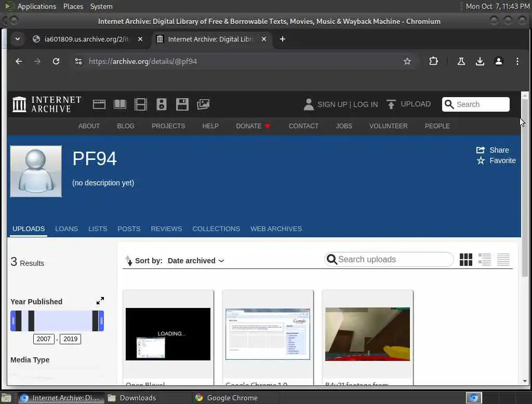The image size is (532, 404).
Task: Open the Images icon in navbar
Action: [203, 104]
